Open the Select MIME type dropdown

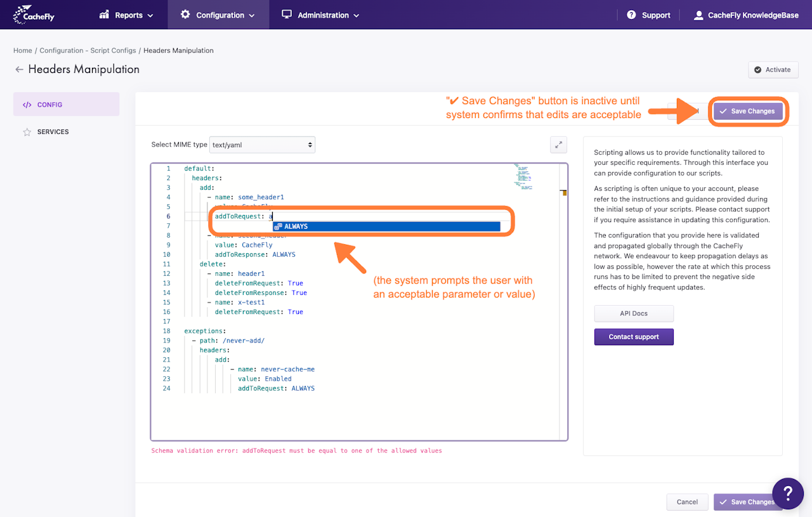click(262, 145)
